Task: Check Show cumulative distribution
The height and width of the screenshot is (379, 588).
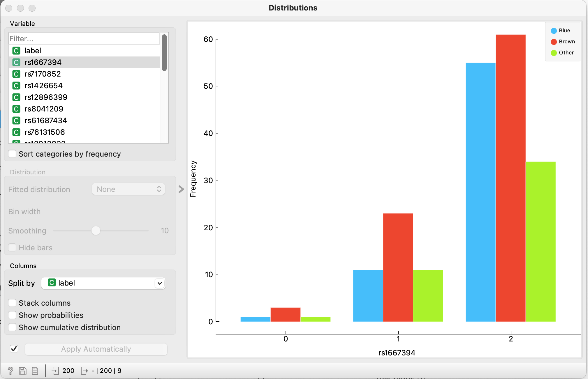Action: pyautogui.click(x=13, y=327)
